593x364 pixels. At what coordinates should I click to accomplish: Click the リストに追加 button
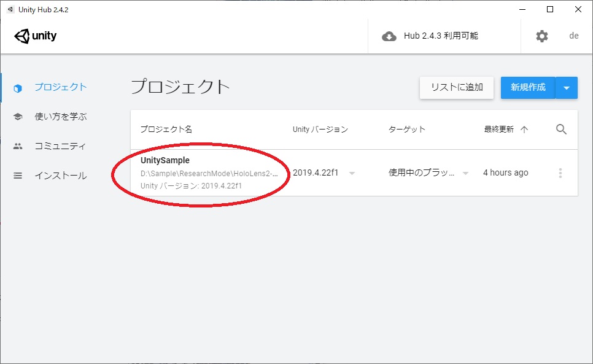pos(457,88)
